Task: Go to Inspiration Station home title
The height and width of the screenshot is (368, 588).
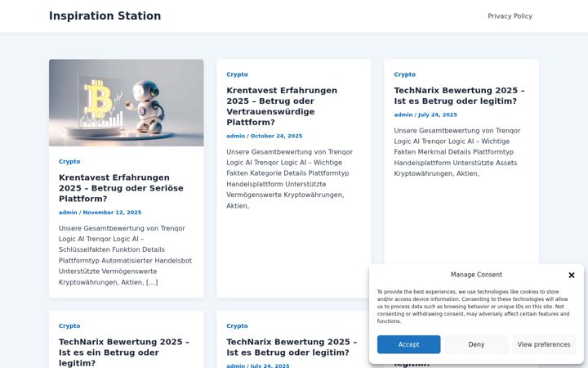Action: pos(105,16)
